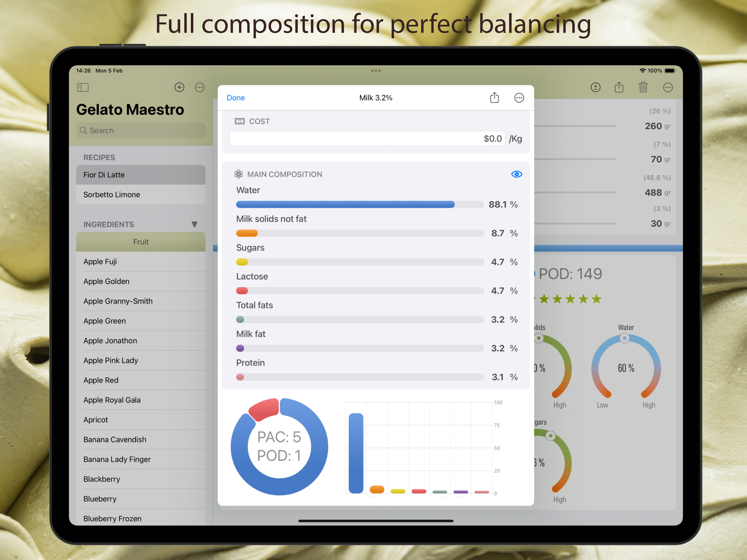Click the Search field
Viewport: 747px width, 560px height.
(141, 130)
